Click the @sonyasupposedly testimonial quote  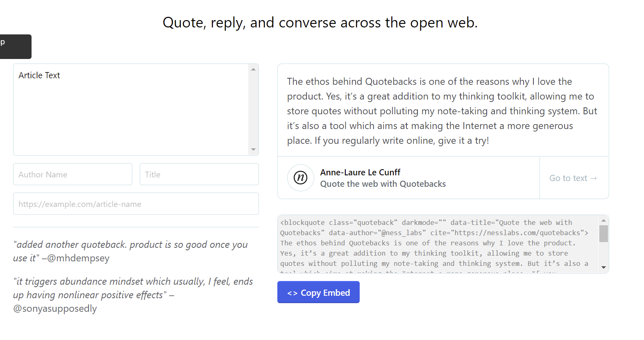click(x=133, y=295)
